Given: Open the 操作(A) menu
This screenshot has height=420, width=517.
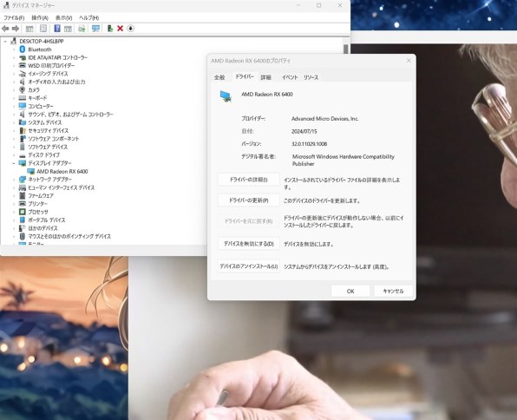Looking at the screenshot, I should 40,18.
